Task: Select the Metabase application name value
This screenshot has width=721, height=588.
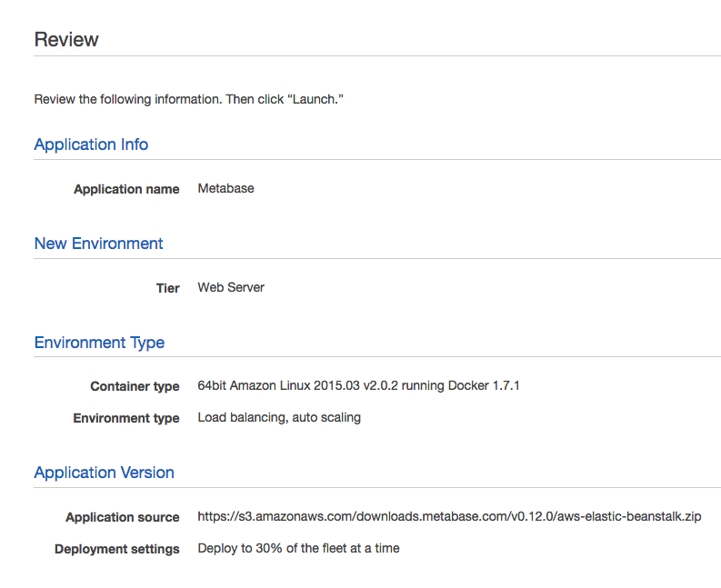Action: coord(225,188)
